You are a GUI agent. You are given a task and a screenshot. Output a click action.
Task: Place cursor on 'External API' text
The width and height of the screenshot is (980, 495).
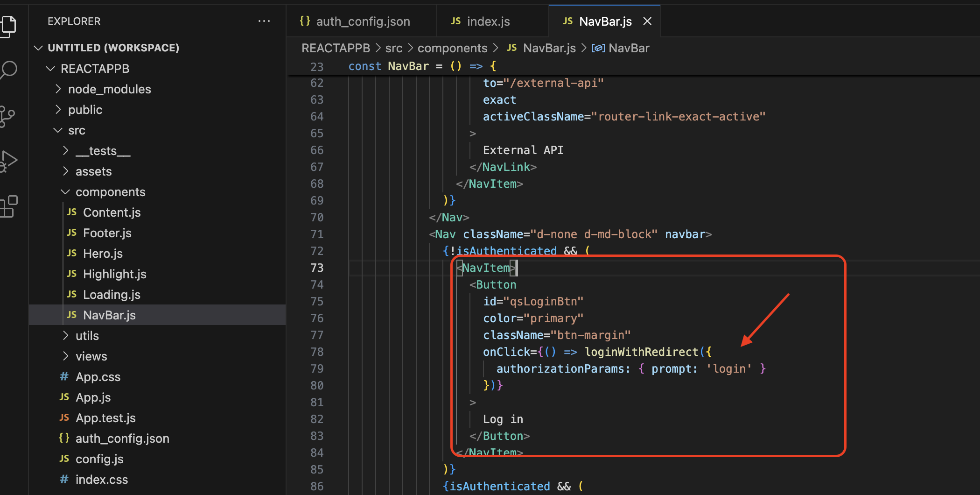click(523, 150)
